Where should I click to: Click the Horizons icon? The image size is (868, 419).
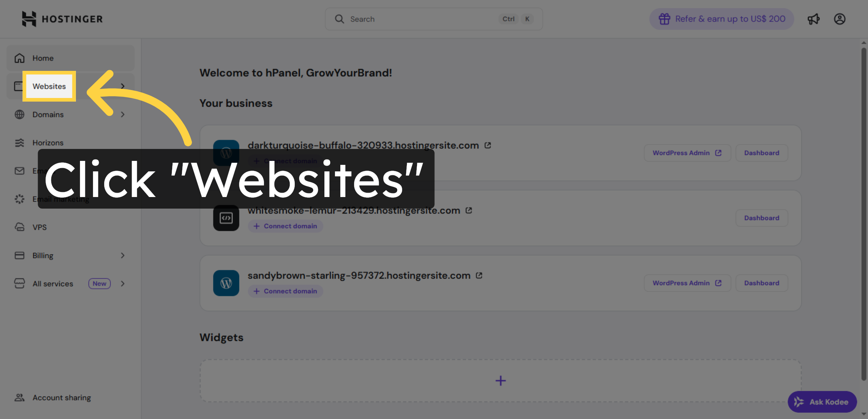tap(19, 142)
